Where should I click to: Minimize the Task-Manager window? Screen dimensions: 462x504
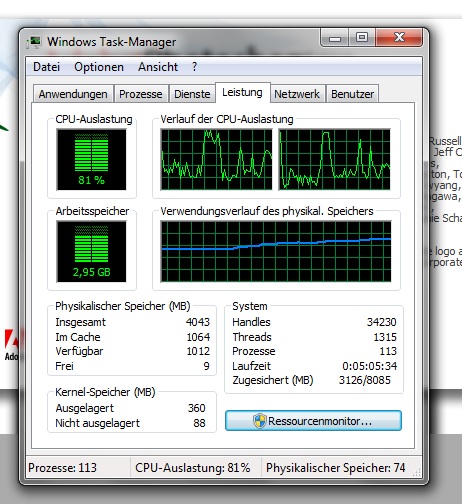[335, 37]
